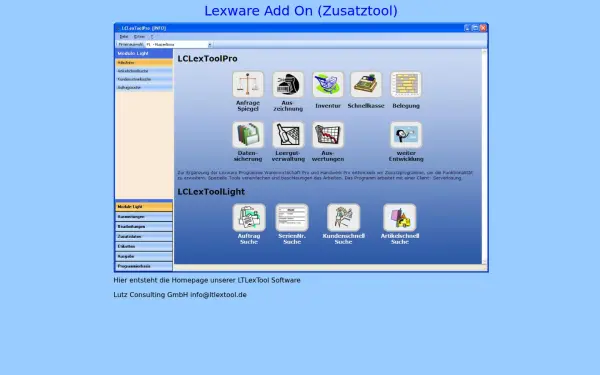
Task: Open the Extras menu
Action: [139, 37]
